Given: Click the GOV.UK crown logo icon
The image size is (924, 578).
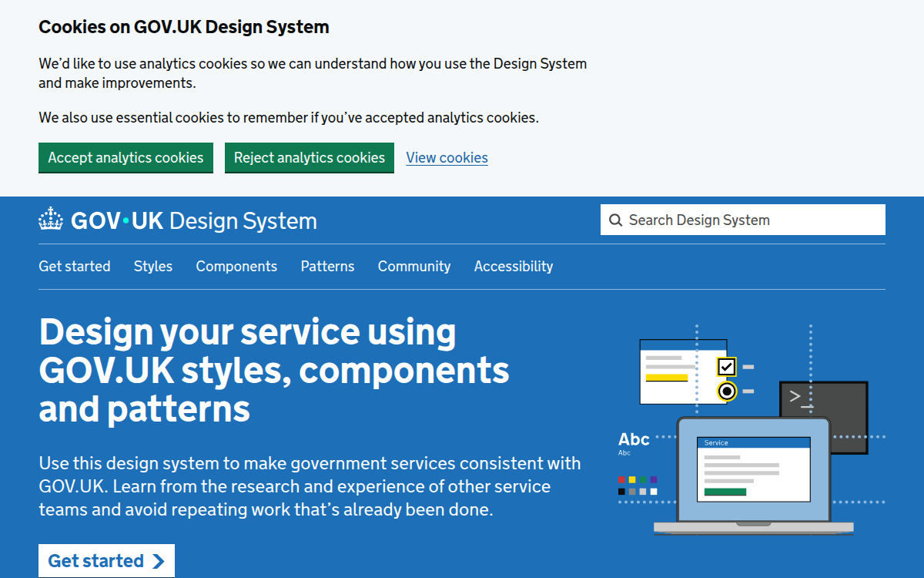Looking at the screenshot, I should (51, 220).
